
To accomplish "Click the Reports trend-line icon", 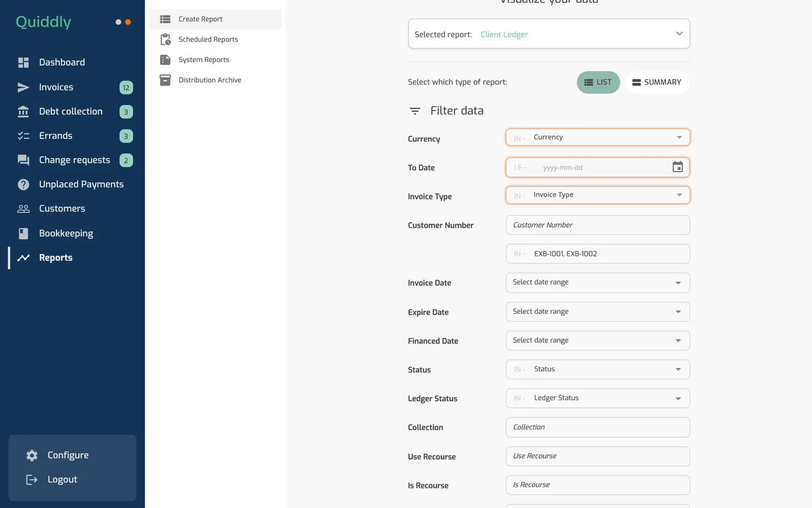I will tap(23, 258).
